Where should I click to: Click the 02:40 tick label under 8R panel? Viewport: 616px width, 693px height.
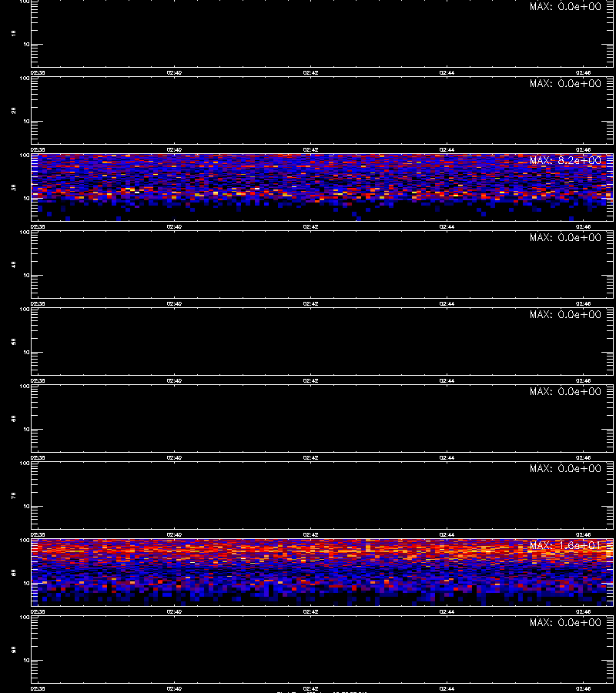(x=174, y=611)
